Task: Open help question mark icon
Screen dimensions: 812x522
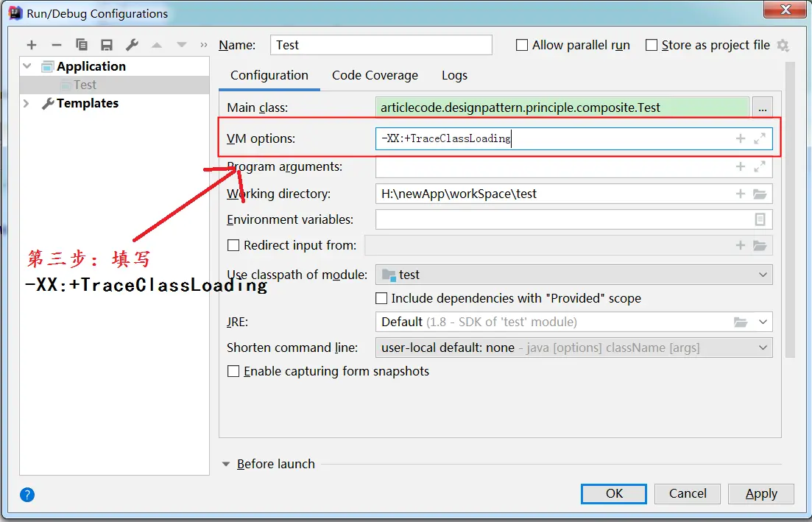Action: pyautogui.click(x=27, y=495)
